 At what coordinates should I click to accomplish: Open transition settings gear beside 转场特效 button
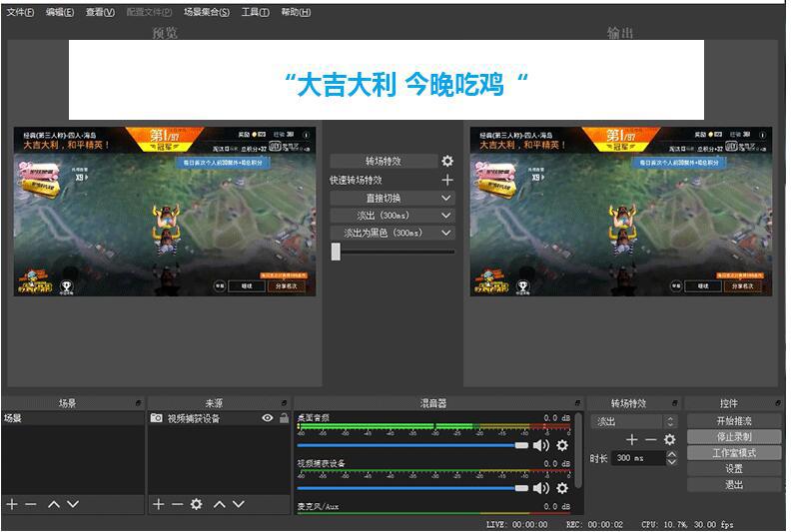click(447, 161)
